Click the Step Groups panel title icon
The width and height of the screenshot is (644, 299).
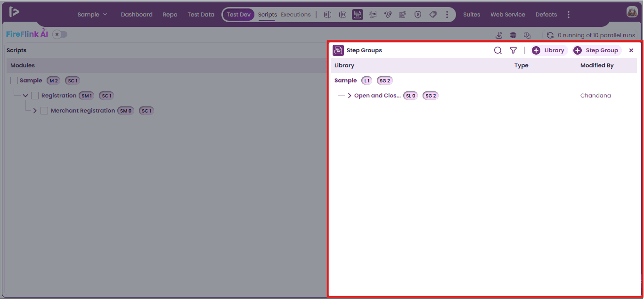click(x=338, y=50)
